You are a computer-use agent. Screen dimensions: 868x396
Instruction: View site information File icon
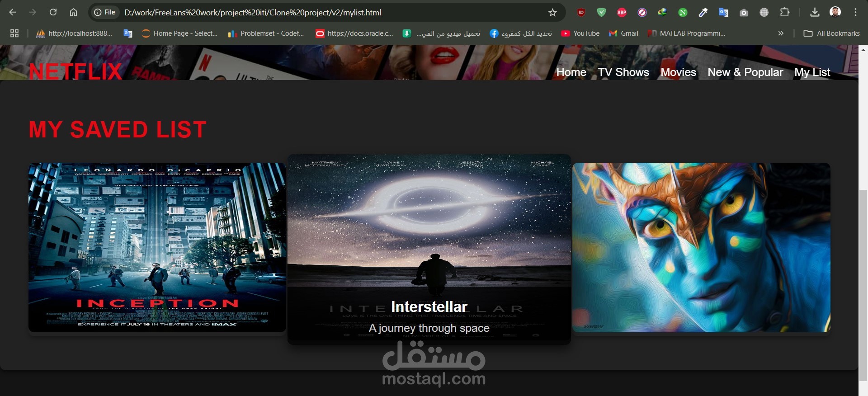pos(104,12)
